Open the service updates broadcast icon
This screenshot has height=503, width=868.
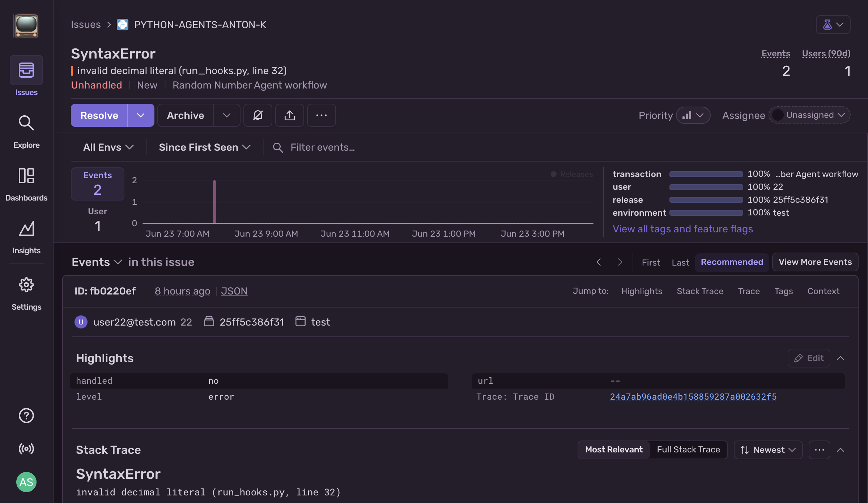[26, 449]
